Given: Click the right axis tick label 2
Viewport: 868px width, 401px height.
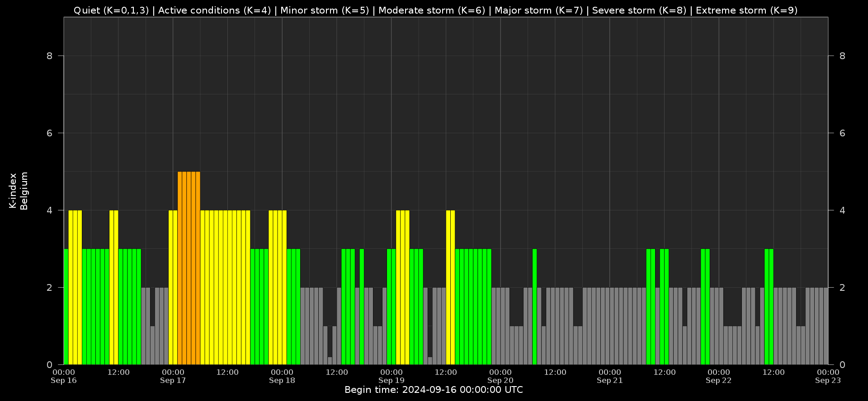Looking at the screenshot, I should [842, 288].
